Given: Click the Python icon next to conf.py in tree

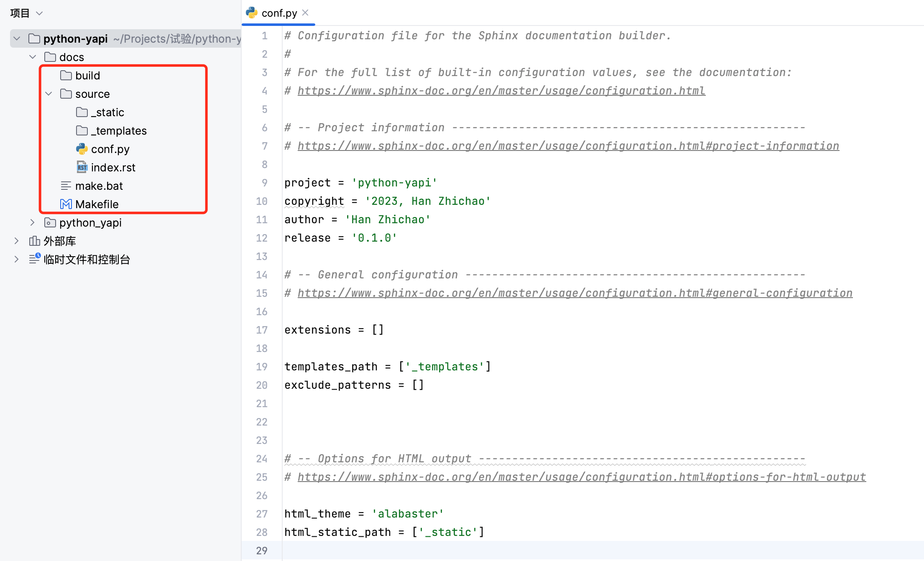Looking at the screenshot, I should 82,149.
